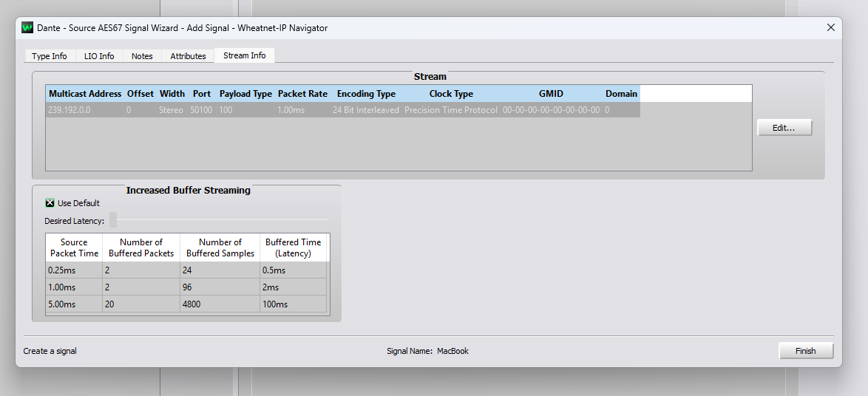
Task: Click the Desired Latency slider handle
Action: pos(113,219)
